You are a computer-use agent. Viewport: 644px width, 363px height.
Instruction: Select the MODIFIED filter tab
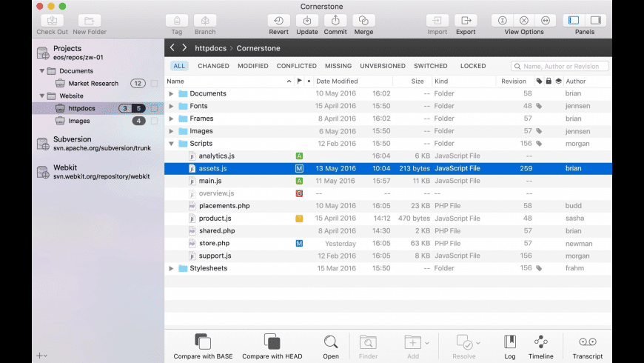point(253,66)
